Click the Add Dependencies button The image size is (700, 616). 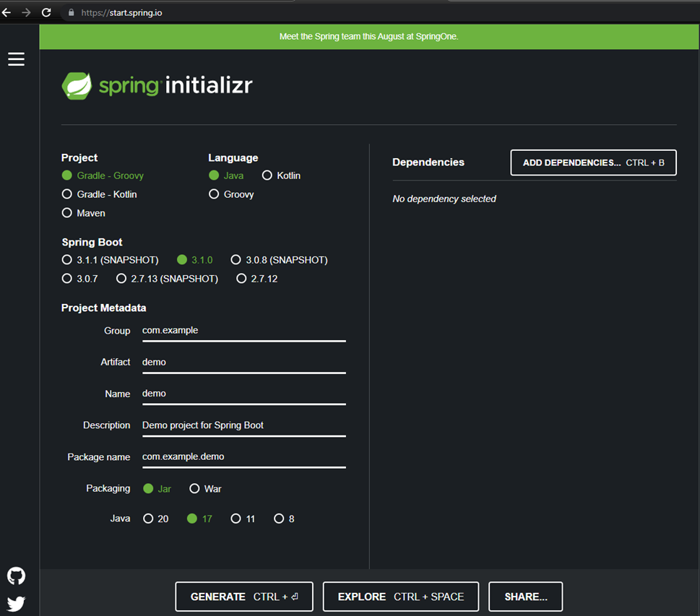point(593,162)
